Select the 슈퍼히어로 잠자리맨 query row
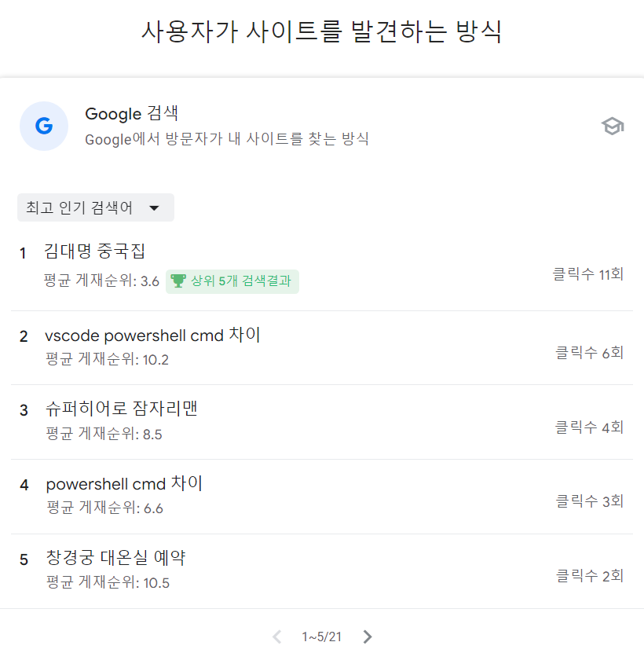 point(321,422)
